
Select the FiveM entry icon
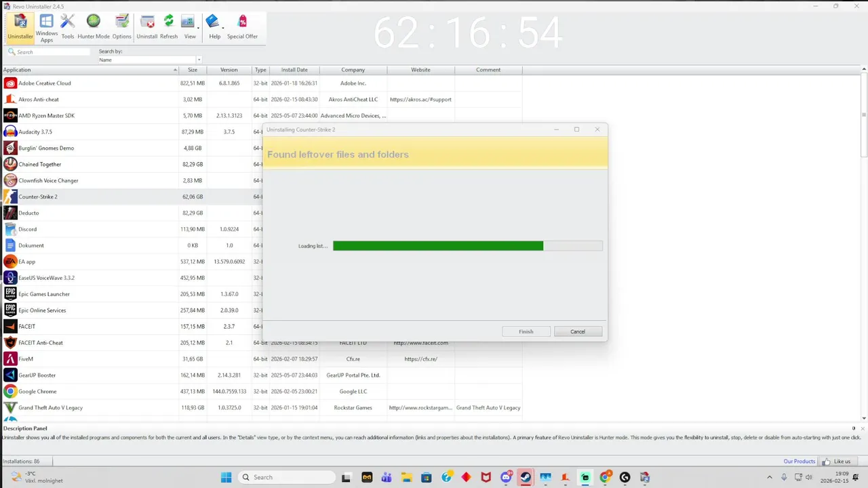click(x=10, y=359)
